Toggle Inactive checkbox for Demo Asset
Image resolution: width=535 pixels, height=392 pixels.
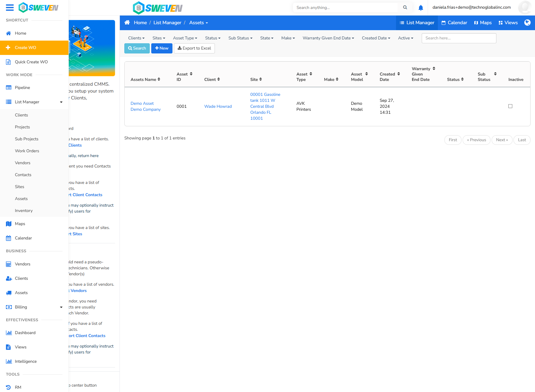tap(510, 106)
